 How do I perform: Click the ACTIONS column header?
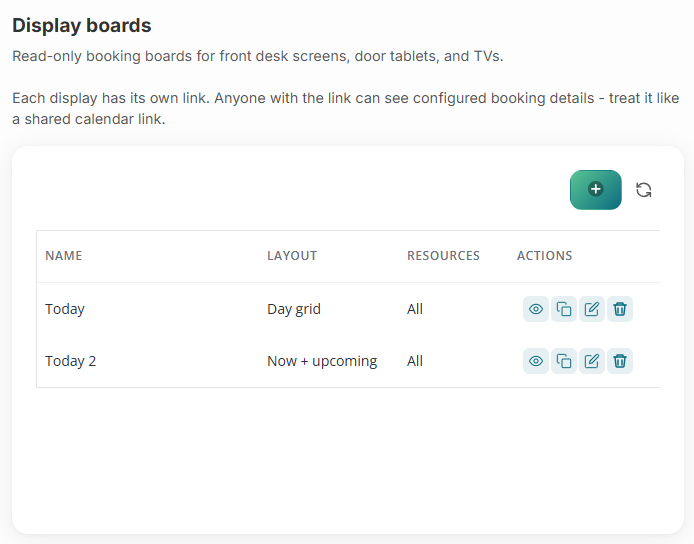click(x=544, y=256)
